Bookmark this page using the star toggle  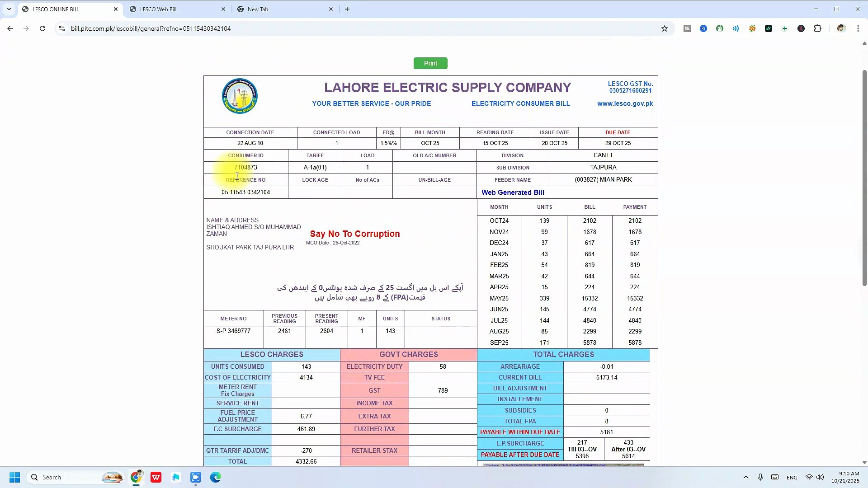[x=665, y=28]
